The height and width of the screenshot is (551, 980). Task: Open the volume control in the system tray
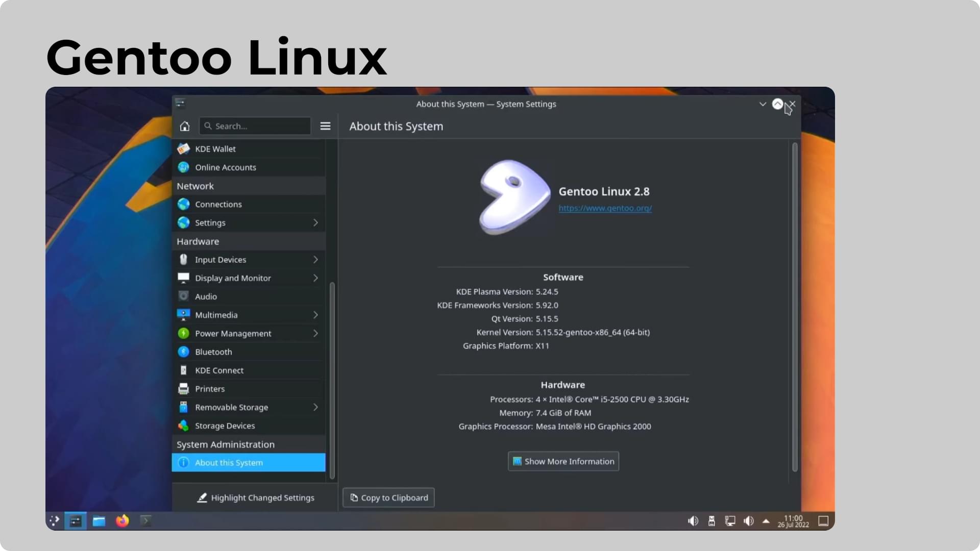pyautogui.click(x=748, y=521)
